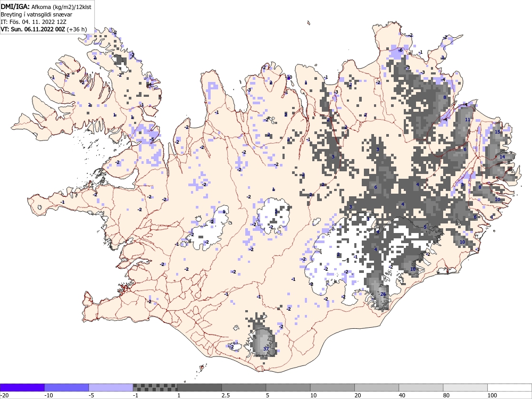
Task: Click the value 37 on the southern glacier
Action: [x=266, y=349]
